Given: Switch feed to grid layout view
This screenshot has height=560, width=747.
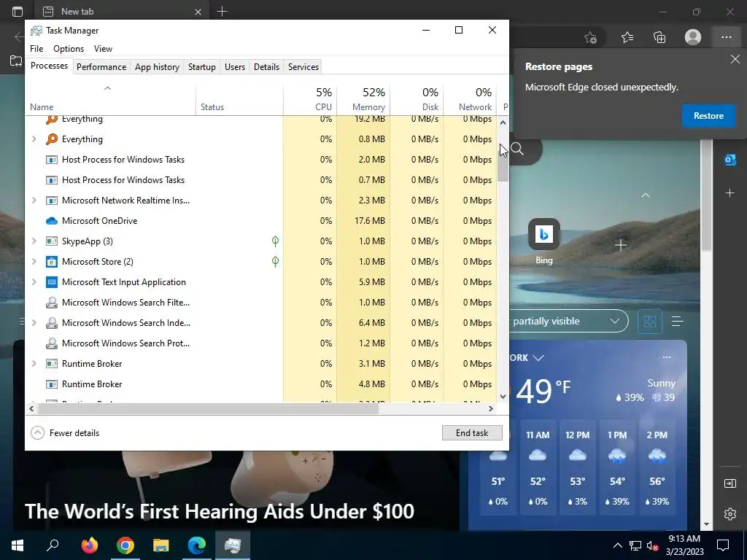Looking at the screenshot, I should (650, 322).
